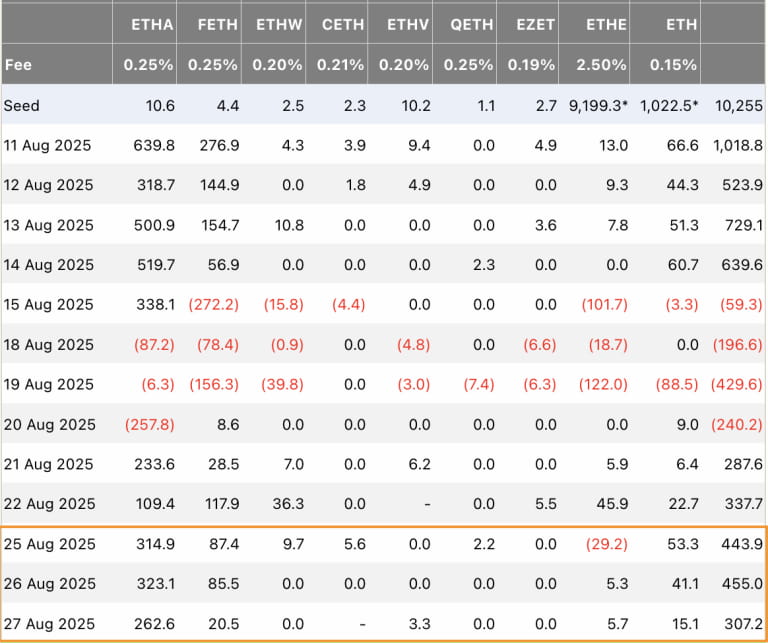Image resolution: width=768 pixels, height=643 pixels.
Task: Click the ETHV column header
Action: point(408,25)
